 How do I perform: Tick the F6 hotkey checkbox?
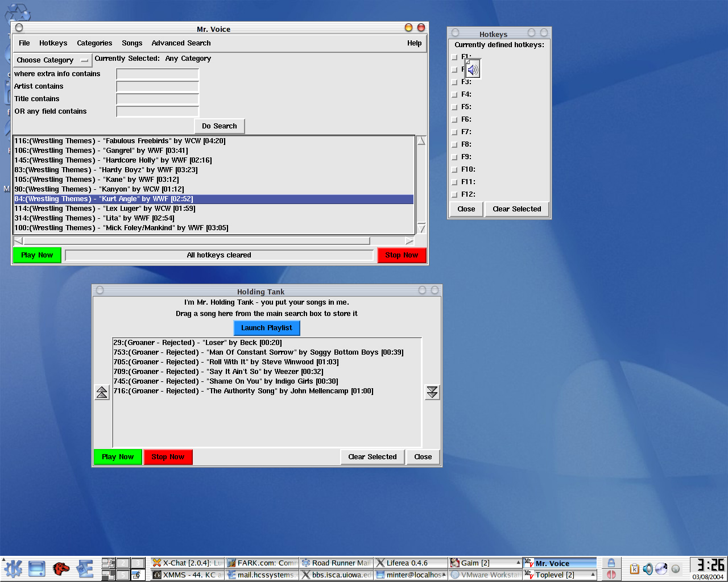454,120
